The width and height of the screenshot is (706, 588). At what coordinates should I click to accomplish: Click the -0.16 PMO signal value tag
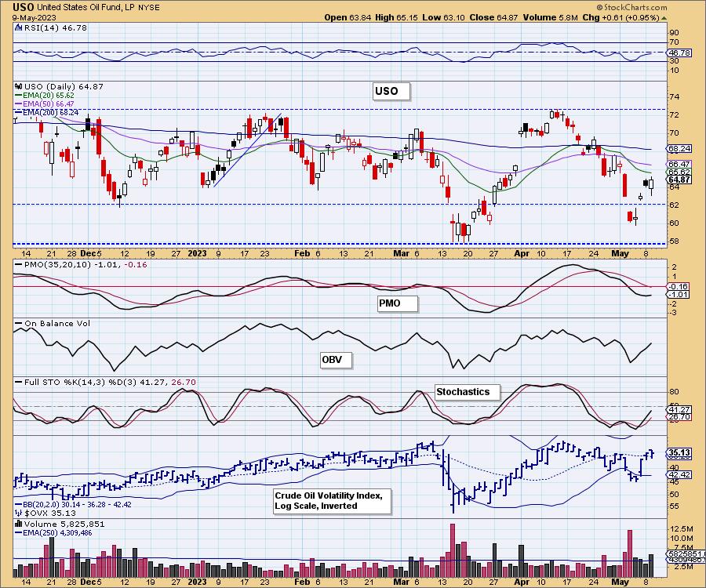pos(679,287)
